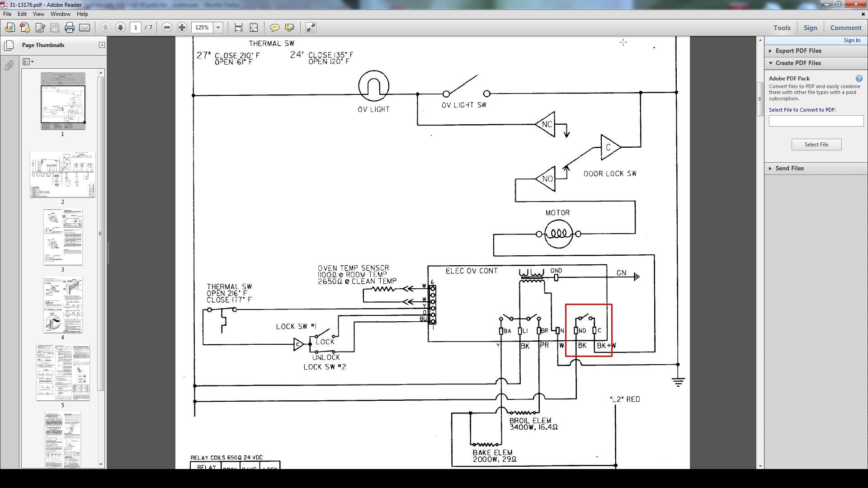The width and height of the screenshot is (868, 488).
Task: Click the thumbnails scrollbar down arrow
Action: point(100,465)
